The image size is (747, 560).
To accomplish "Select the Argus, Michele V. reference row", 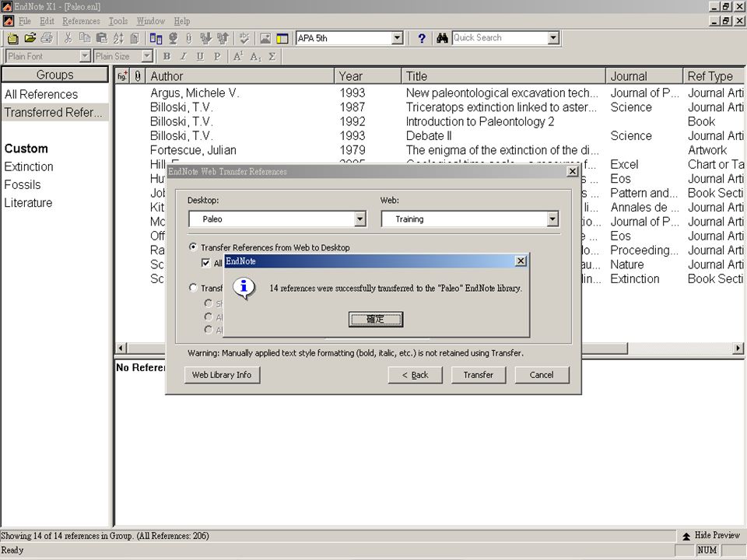I will pos(429,93).
